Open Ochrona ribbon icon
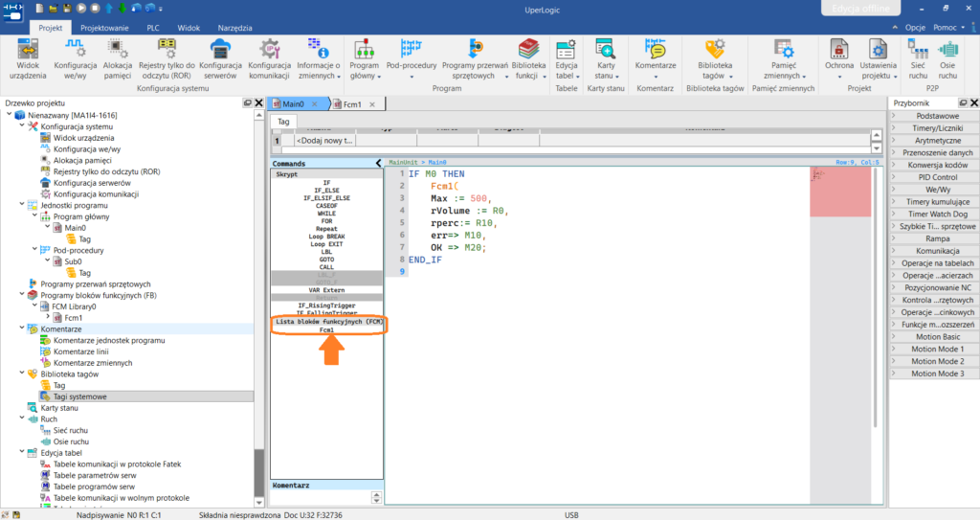 click(x=838, y=58)
